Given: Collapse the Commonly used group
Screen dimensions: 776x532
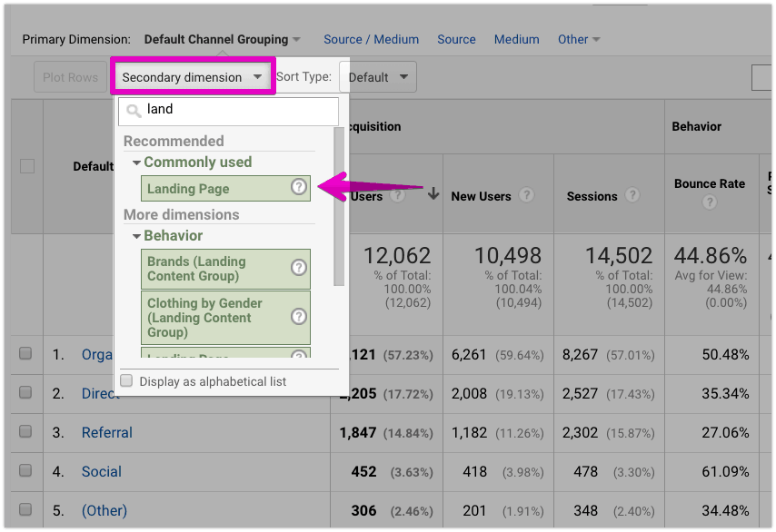Looking at the screenshot, I should [136, 163].
